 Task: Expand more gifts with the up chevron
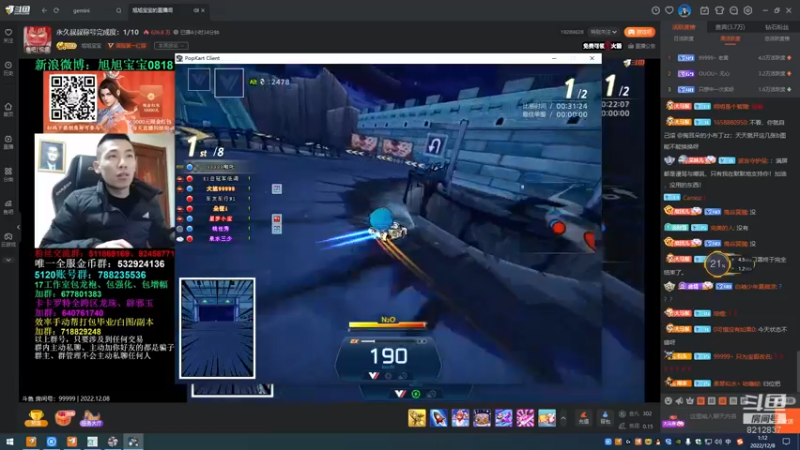[x=563, y=418]
